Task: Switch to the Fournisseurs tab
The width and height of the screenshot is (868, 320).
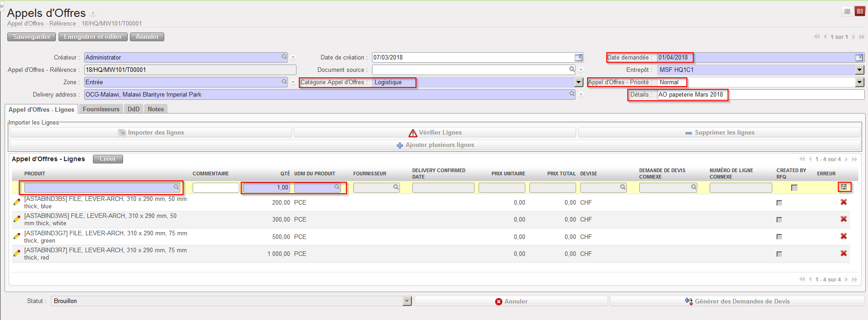Action: [x=101, y=109]
